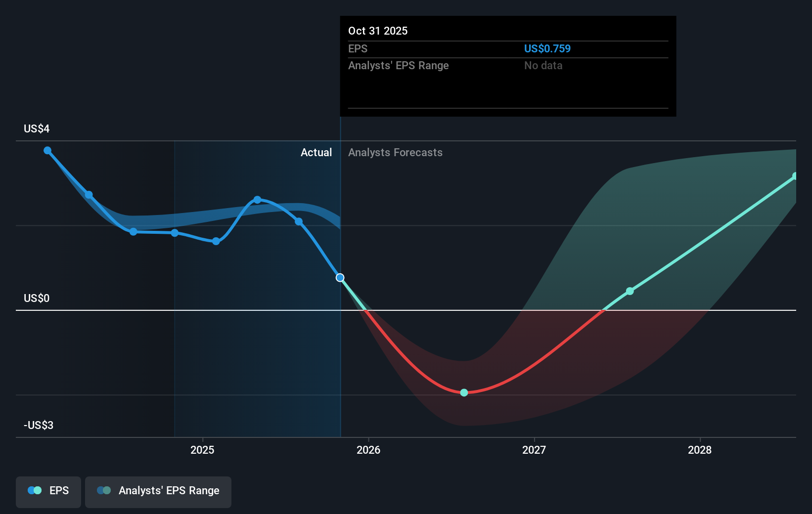
Task: Click the Analysts Forecasts label
Action: [395, 152]
